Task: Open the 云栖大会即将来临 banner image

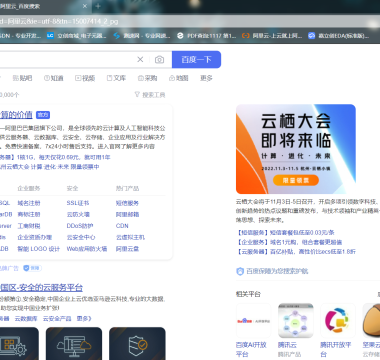Action: pos(296,149)
